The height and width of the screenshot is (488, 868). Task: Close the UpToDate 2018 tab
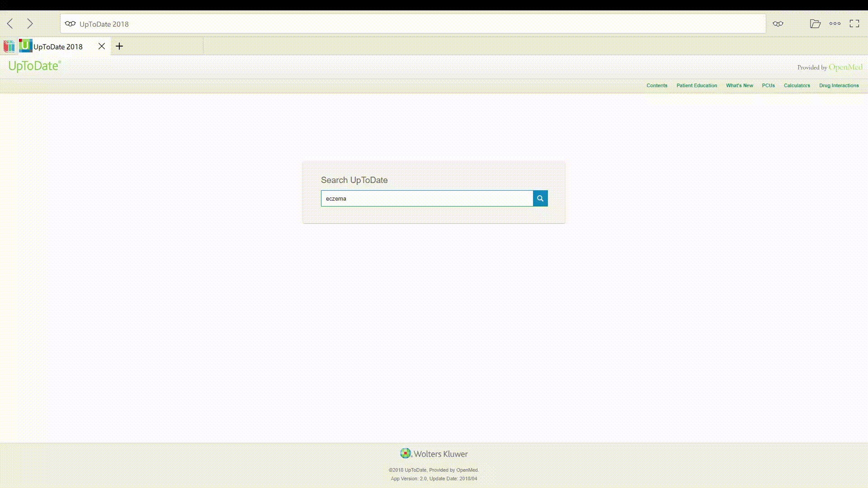[x=101, y=46]
